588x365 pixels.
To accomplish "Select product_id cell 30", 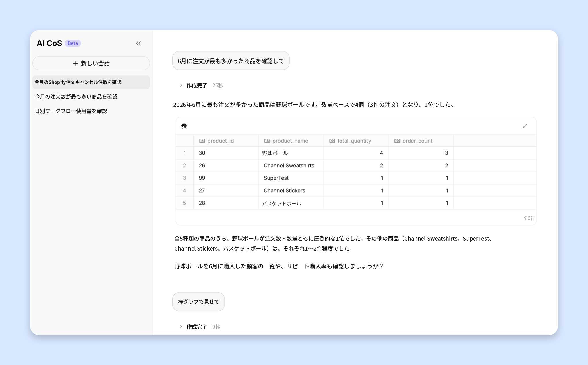I will 226,153.
